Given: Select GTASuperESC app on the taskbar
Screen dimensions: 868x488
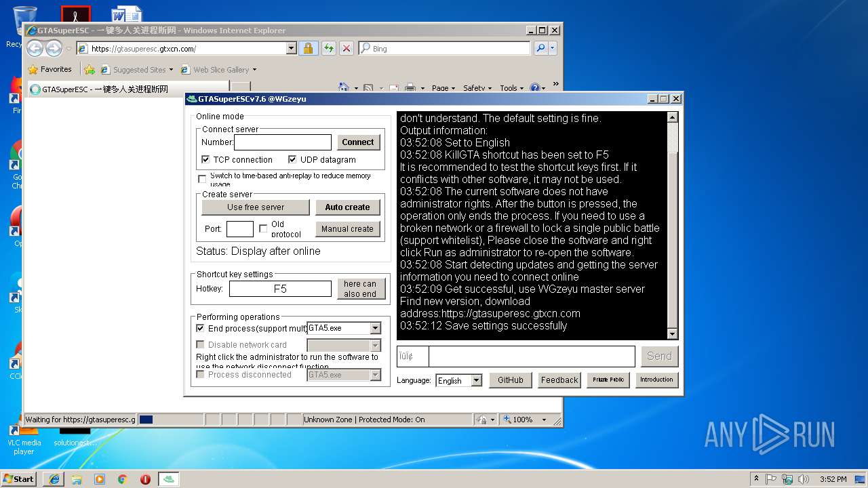Looking at the screenshot, I should click(x=169, y=479).
